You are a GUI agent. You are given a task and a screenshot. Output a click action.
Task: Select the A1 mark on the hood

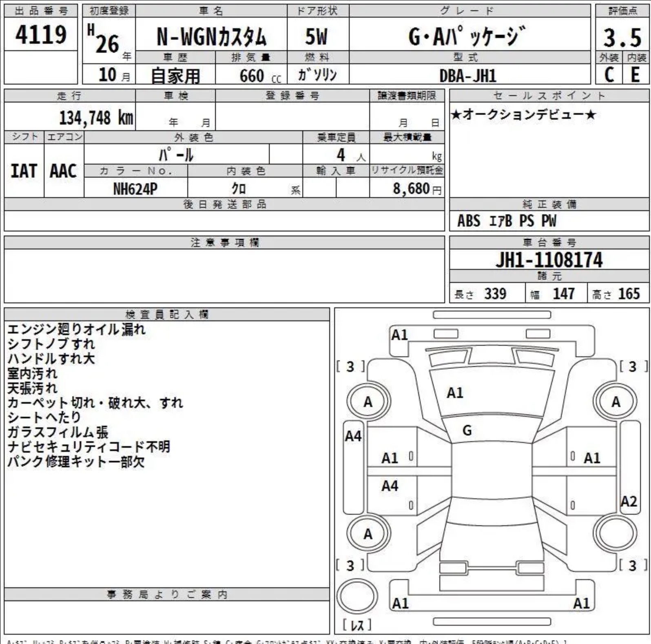tap(455, 393)
